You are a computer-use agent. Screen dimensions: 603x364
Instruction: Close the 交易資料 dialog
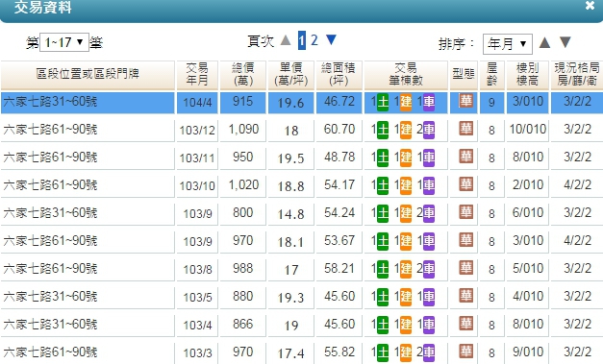590,6
